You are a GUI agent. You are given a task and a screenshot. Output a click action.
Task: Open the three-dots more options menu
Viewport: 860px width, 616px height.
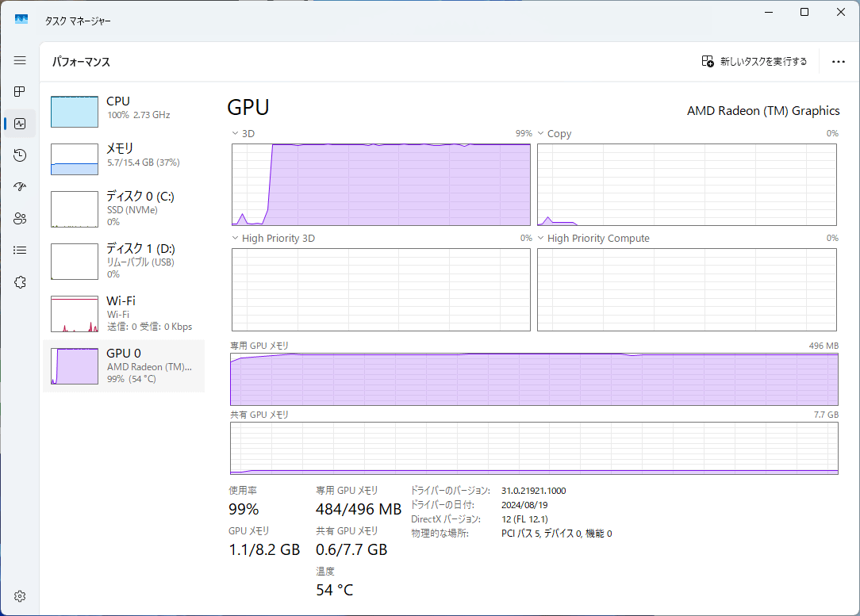click(x=838, y=61)
